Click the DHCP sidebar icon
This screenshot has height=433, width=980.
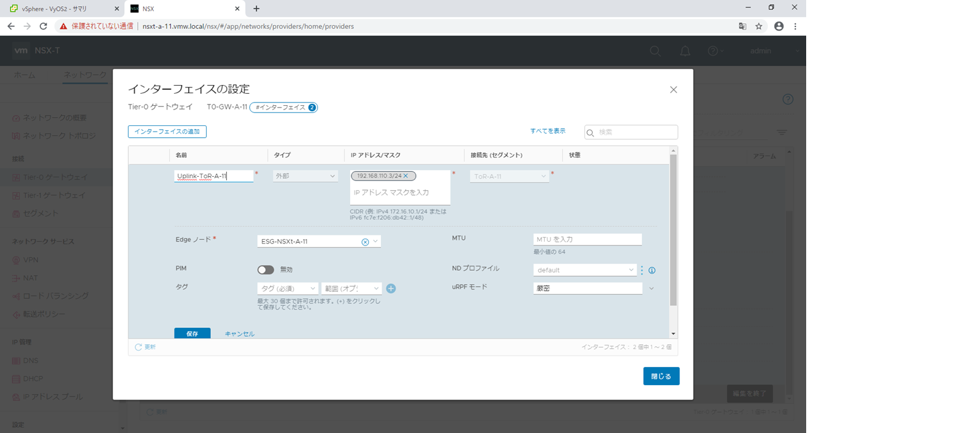point(16,379)
